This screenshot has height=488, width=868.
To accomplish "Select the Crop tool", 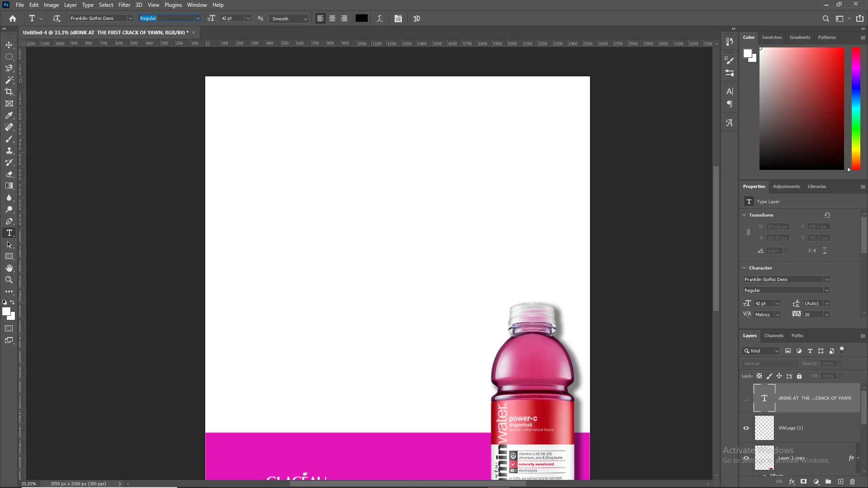I will pyautogui.click(x=9, y=92).
